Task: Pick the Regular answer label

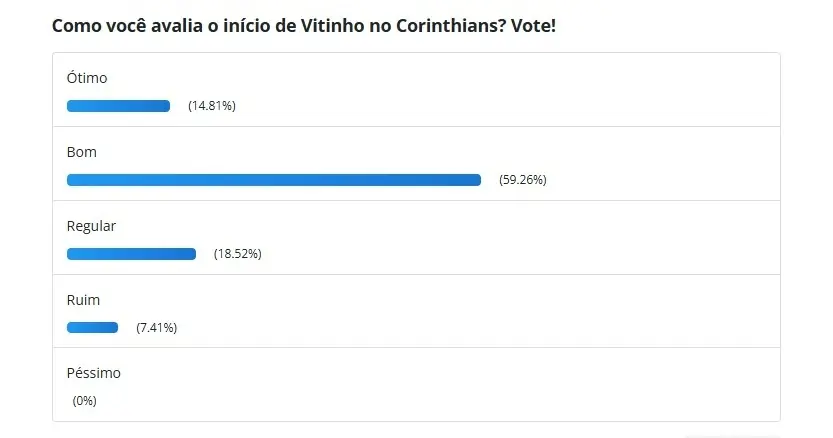Action: 91,226
